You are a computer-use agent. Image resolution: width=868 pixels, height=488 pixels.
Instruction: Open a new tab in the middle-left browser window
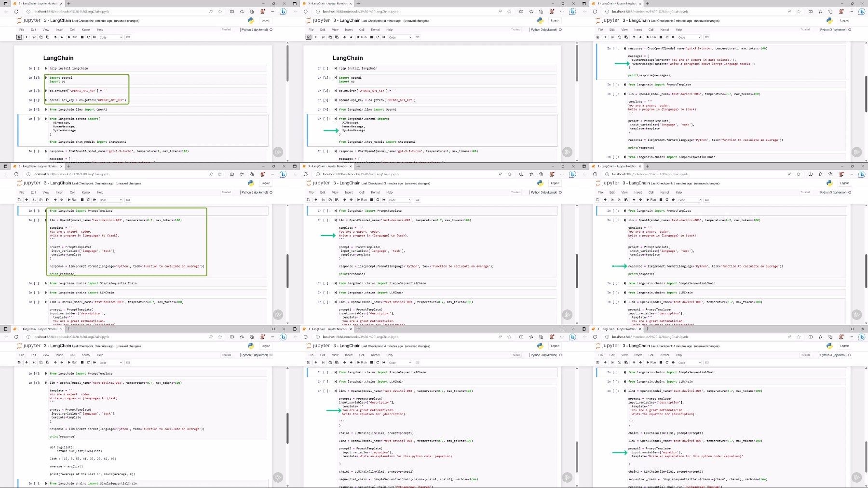[x=69, y=166]
